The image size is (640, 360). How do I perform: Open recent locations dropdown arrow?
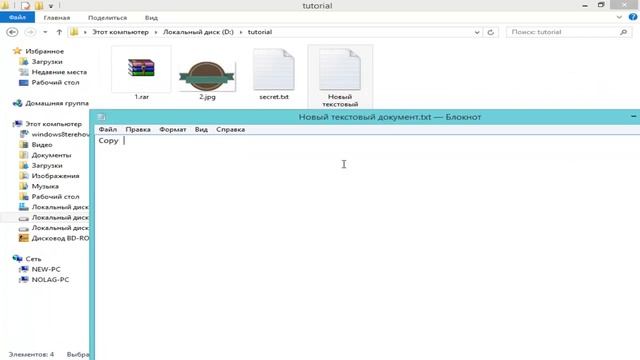pos(45,32)
